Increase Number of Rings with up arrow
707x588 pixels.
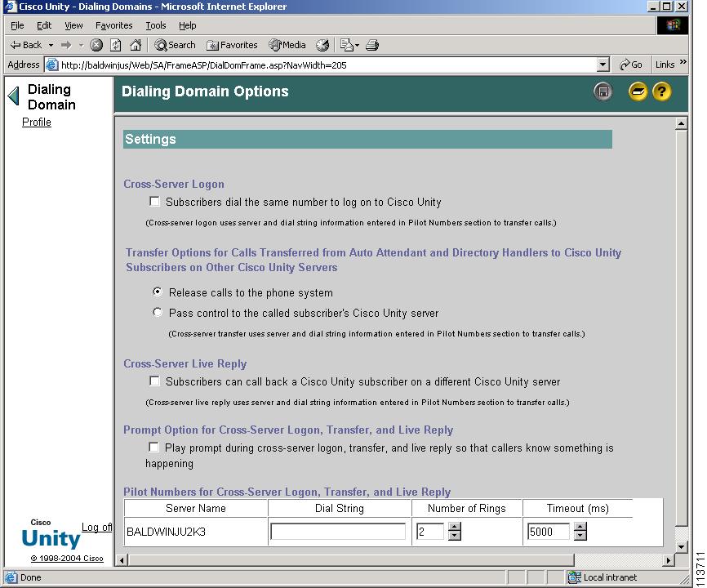[x=455, y=527]
